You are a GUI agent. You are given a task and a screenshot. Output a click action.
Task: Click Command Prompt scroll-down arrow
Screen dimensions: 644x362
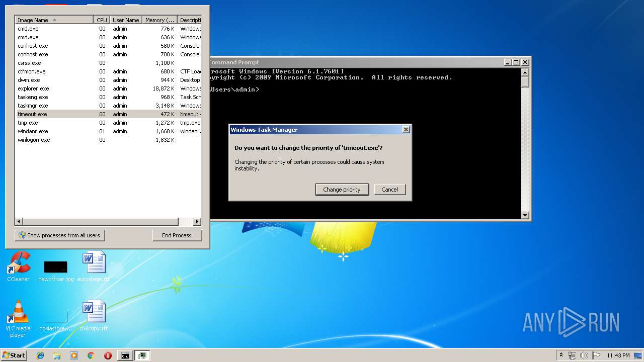coord(525,215)
